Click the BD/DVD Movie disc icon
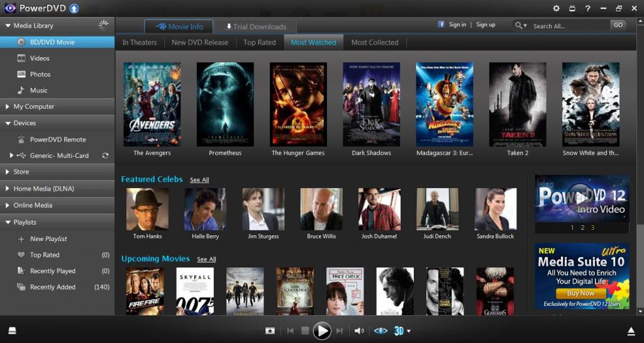Image resolution: width=644 pixels, height=343 pixels. tap(21, 42)
